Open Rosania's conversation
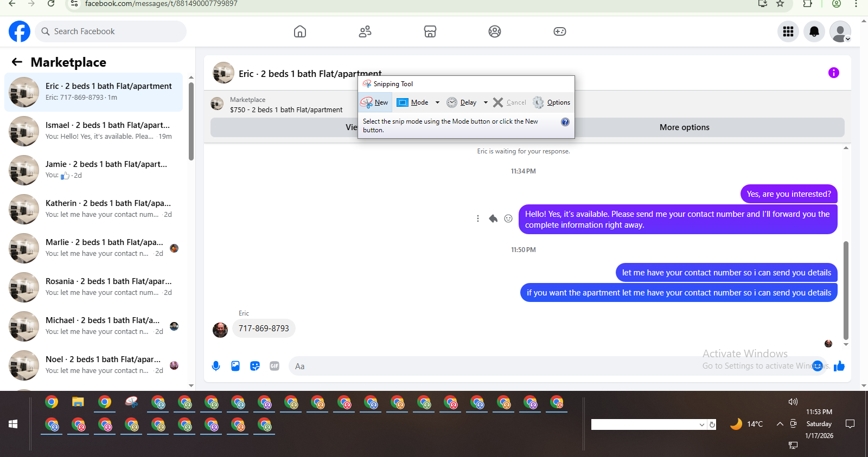The width and height of the screenshot is (868, 457). tap(93, 287)
